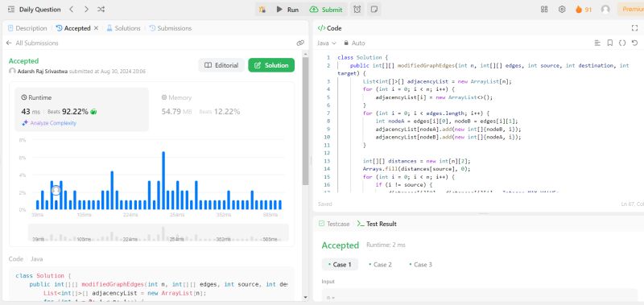This screenshot has width=644, height=305.
Task: Start the timer alarm clock icon
Action: [x=357, y=9]
